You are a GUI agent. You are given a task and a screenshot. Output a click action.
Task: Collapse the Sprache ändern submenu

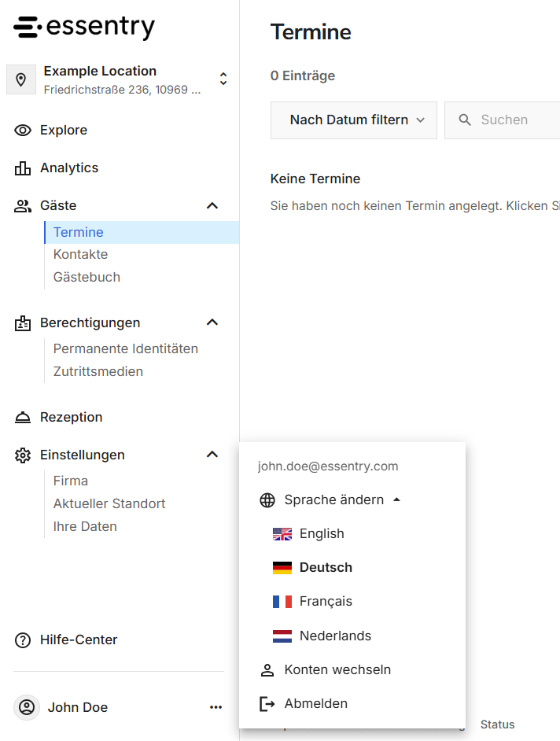click(x=397, y=500)
